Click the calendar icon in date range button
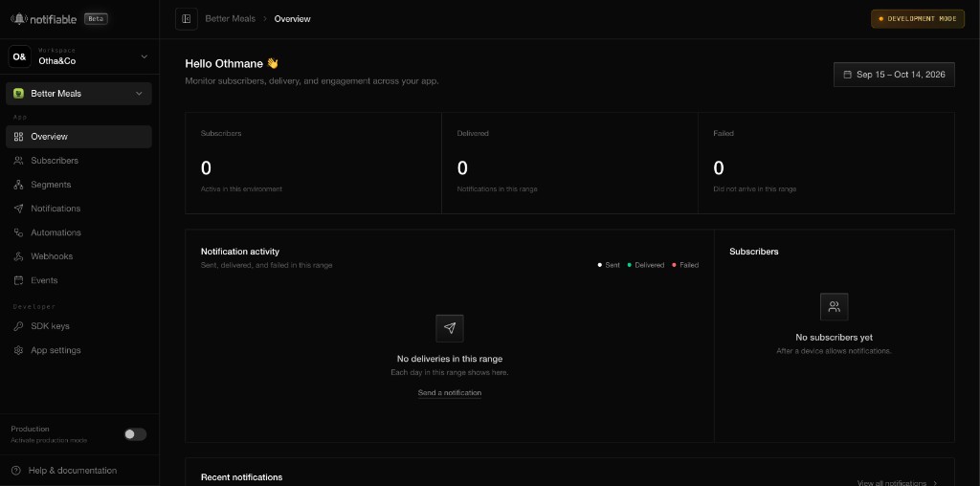The width and height of the screenshot is (980, 486). tap(848, 75)
